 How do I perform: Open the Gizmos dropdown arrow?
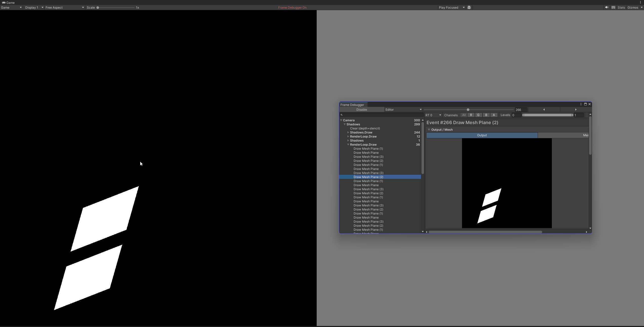click(x=641, y=8)
